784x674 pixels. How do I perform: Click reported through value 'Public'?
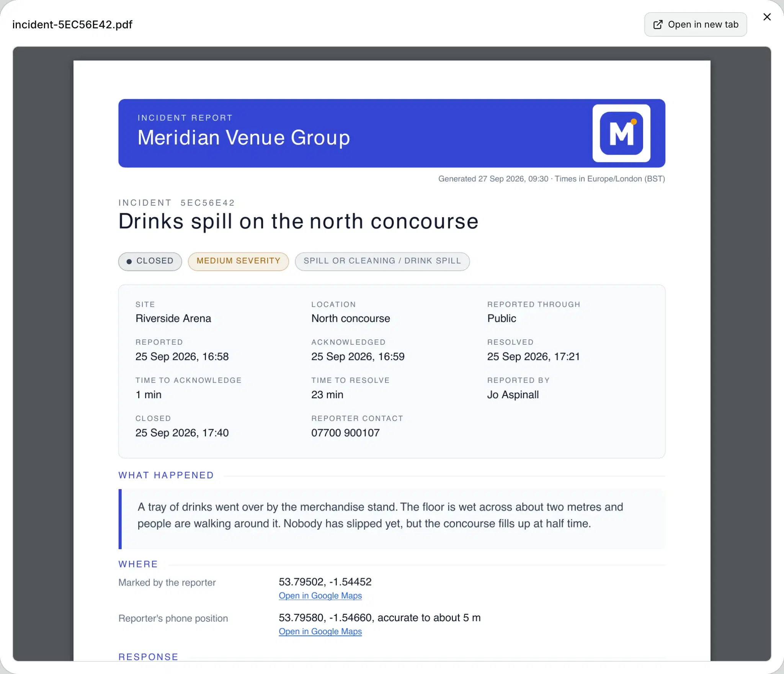pos(501,318)
